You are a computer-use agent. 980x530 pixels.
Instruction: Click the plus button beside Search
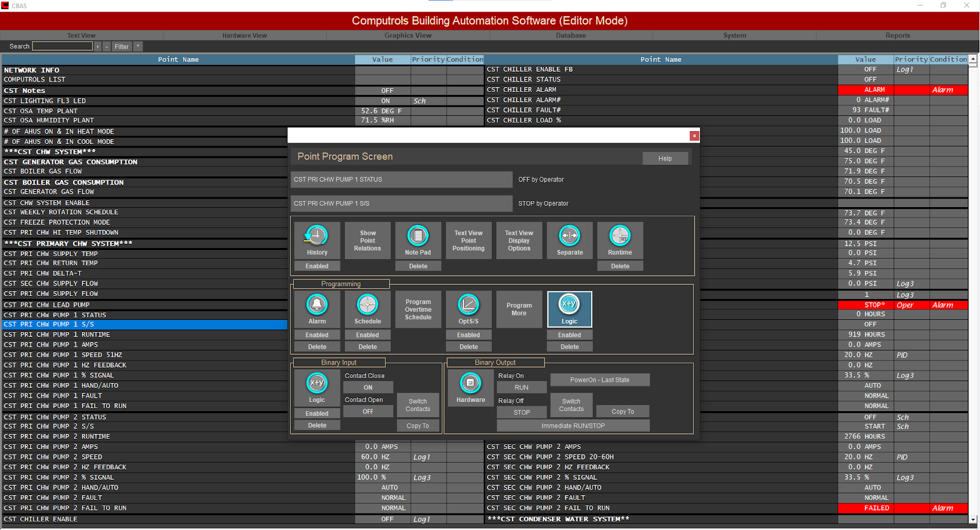tap(97, 47)
